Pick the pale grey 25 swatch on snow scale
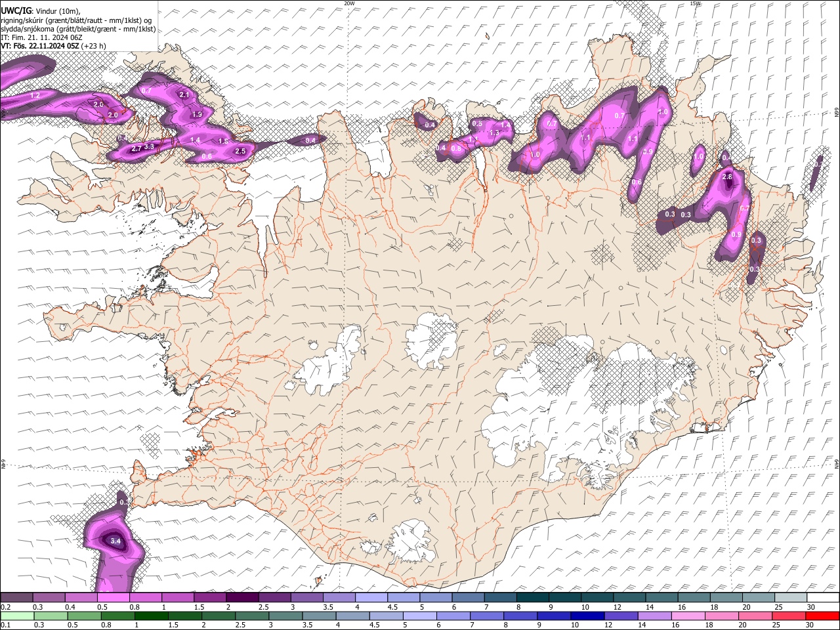Image resolution: width=840 pixels, height=630 pixels. (x=790, y=598)
